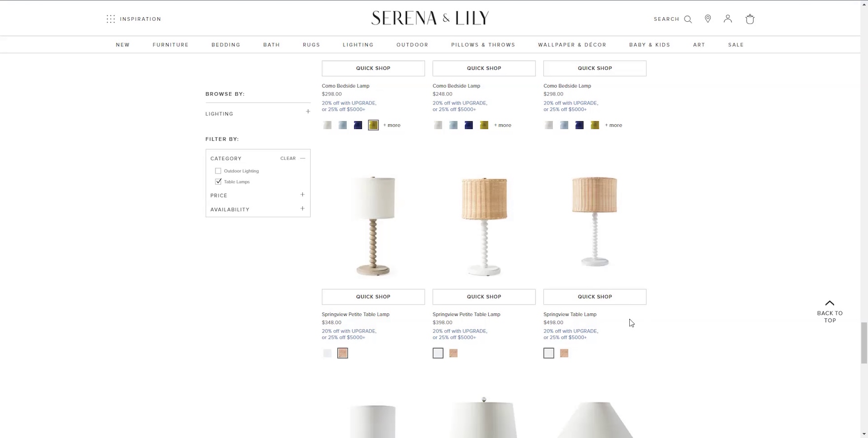Clear the Category filter

pos(288,158)
